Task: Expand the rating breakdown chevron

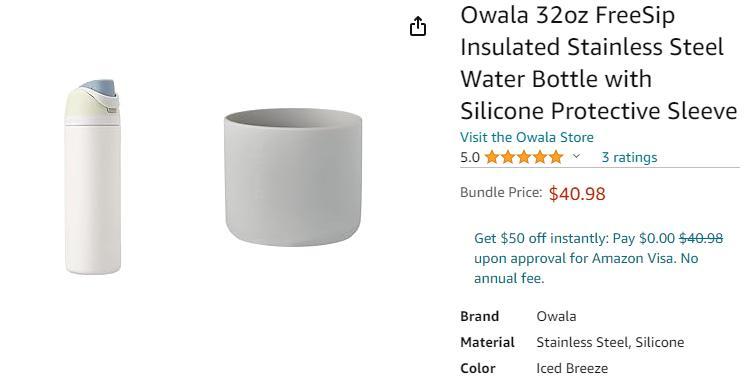Action: (576, 156)
